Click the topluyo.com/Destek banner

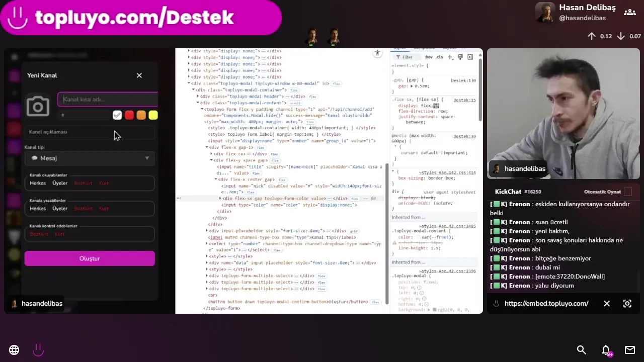tap(141, 18)
